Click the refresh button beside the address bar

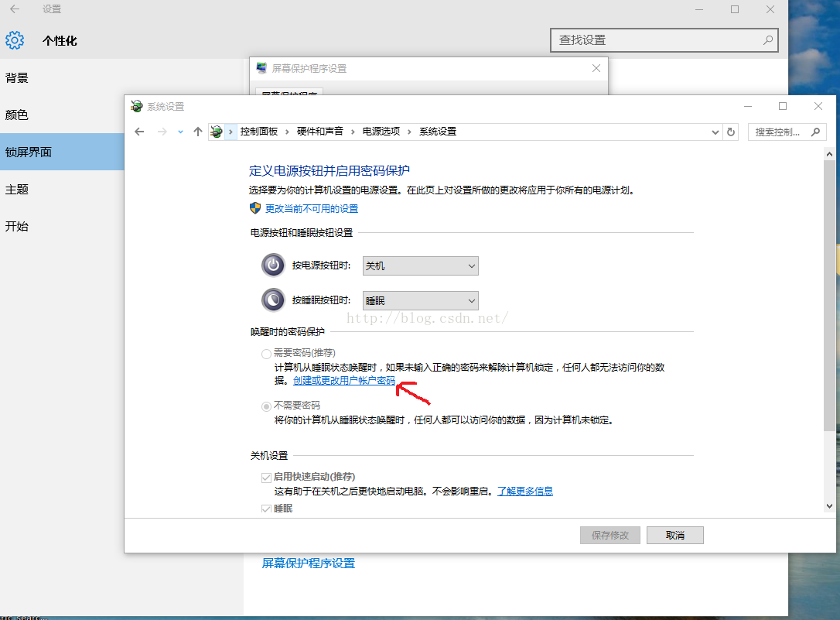(731, 132)
